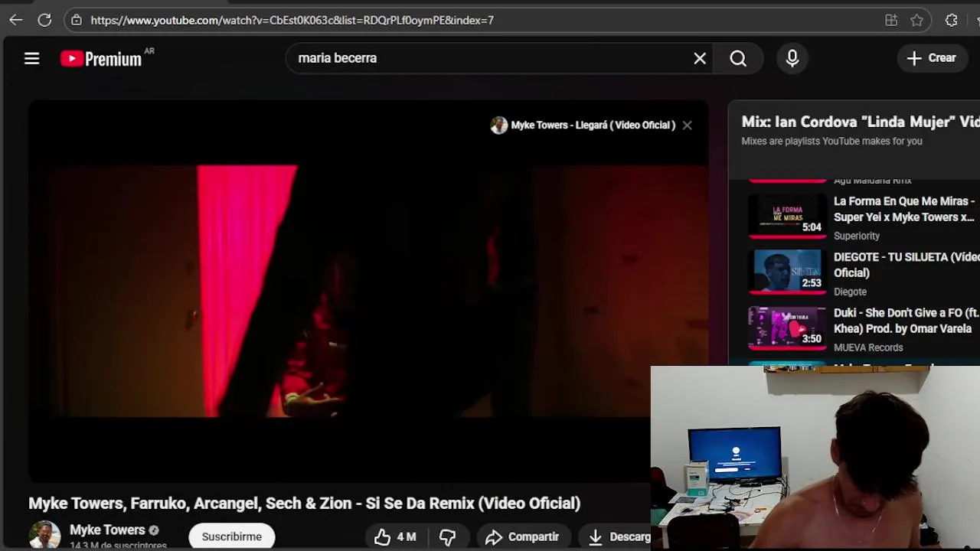Screen dimensions: 980x551
Task: Bookmark this page with star icon
Action: pos(916,21)
